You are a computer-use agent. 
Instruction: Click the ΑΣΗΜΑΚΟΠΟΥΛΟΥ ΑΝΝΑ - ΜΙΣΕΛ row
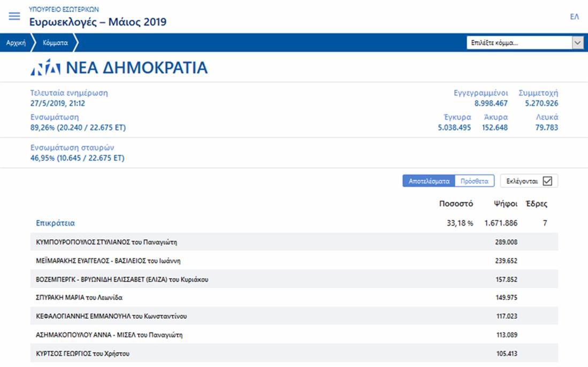[x=110, y=335]
